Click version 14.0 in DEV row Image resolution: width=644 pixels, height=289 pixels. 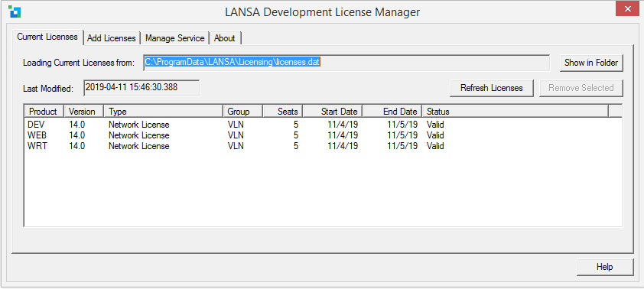coord(76,125)
